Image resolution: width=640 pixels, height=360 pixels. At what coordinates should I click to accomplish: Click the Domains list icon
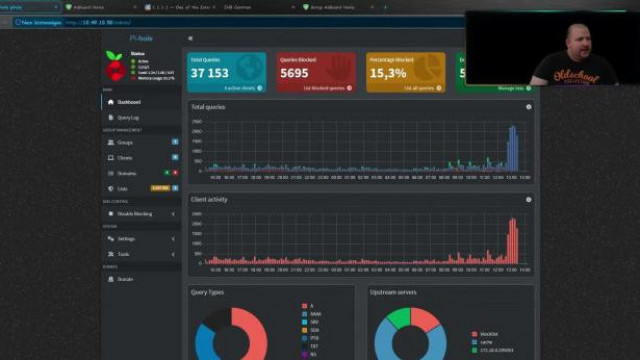111,173
